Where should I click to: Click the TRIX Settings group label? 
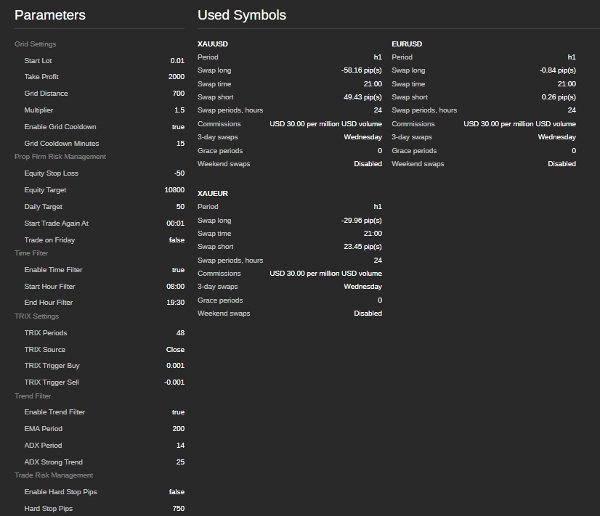tap(37, 316)
